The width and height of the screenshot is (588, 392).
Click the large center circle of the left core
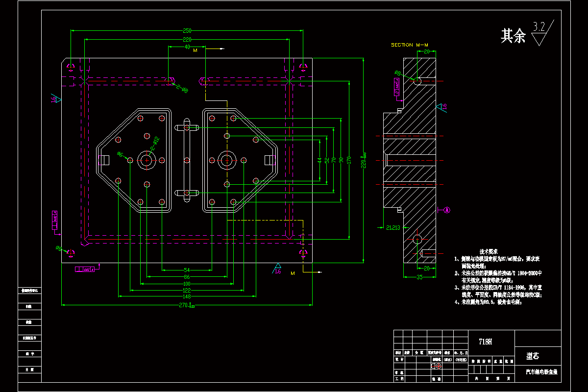coord(147,160)
